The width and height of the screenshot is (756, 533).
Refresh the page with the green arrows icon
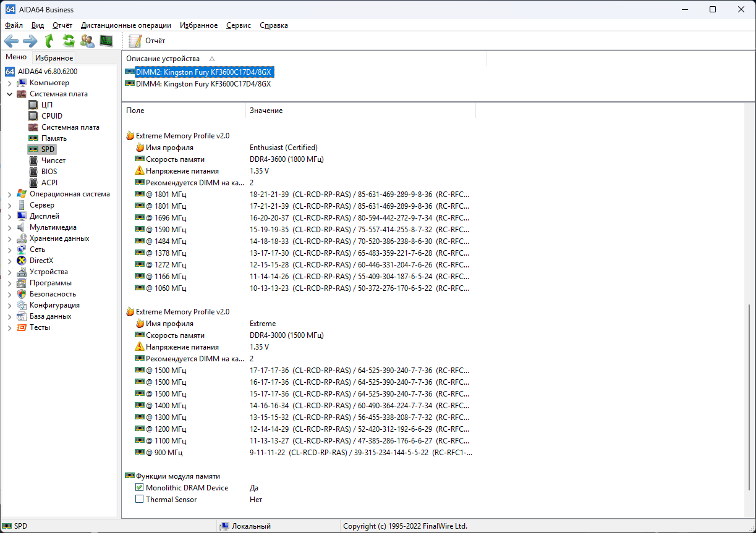(69, 41)
